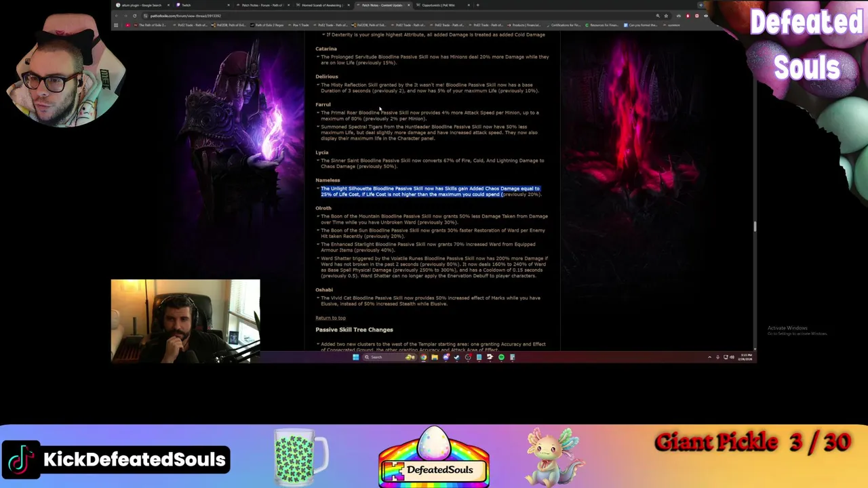Image resolution: width=868 pixels, height=488 pixels.
Task: Open 'Certifications for Fin...' bookmark
Action: click(x=564, y=25)
